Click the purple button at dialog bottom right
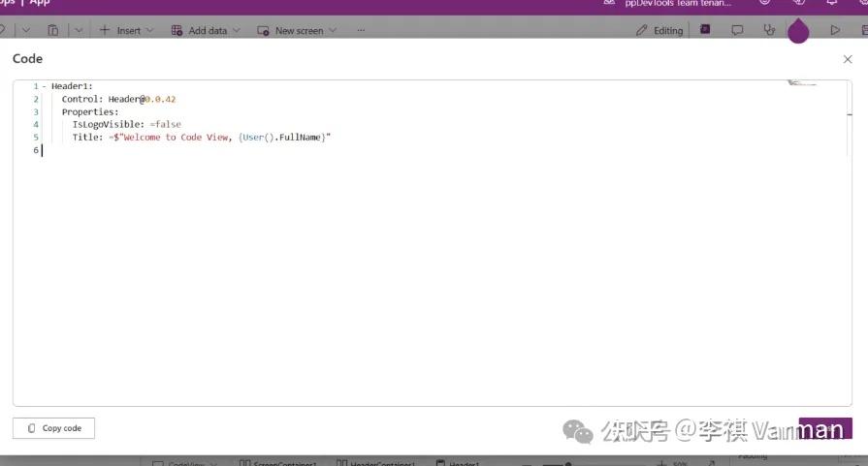The image size is (868, 466). point(825,428)
